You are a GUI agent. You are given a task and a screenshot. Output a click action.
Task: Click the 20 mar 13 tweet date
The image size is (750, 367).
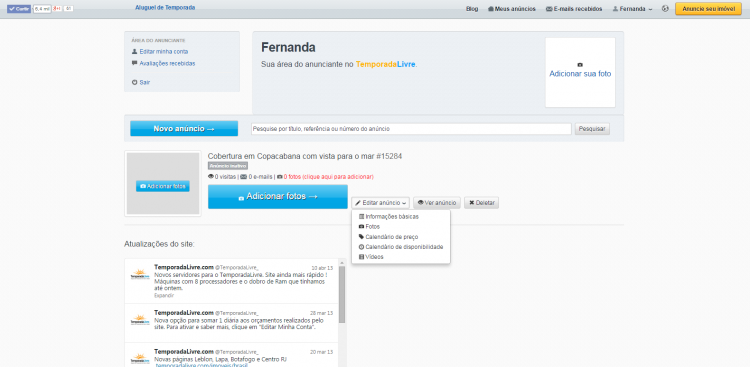321,352
